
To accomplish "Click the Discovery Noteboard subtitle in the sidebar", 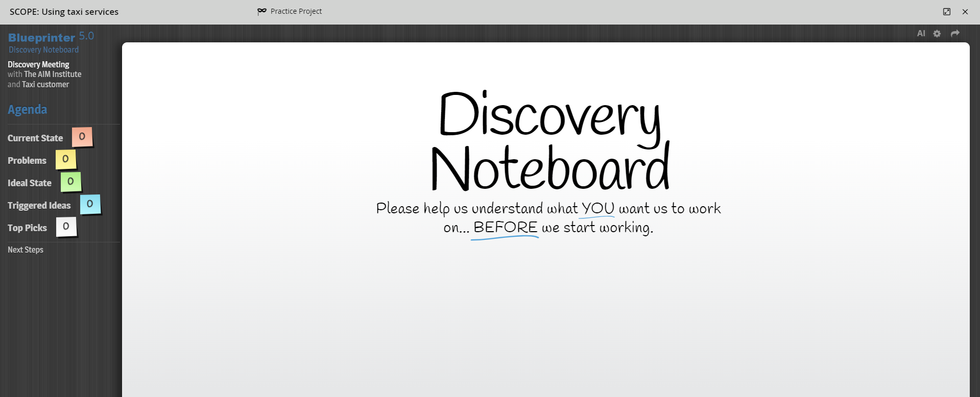I will [44, 50].
